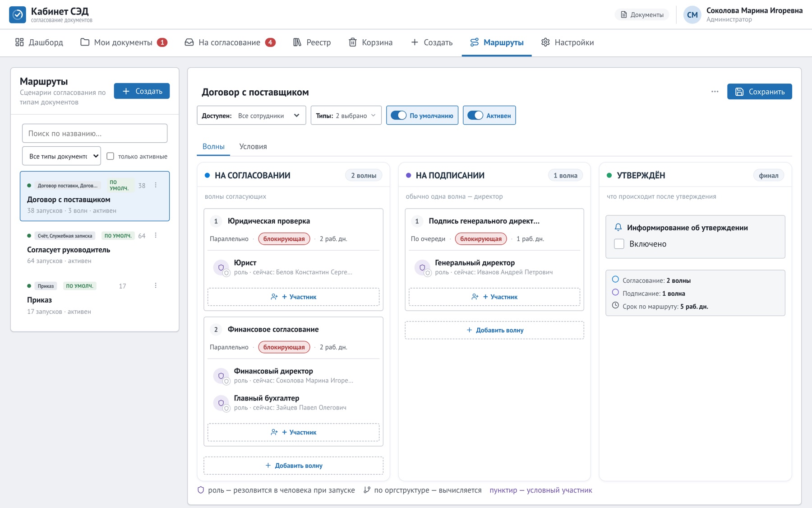Switch to the Волны tab

coord(213,146)
